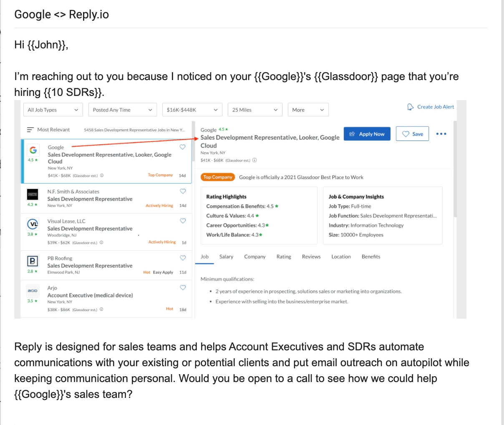Select the Benefits tab
Screen dimensions: 504x425
[x=371, y=257]
